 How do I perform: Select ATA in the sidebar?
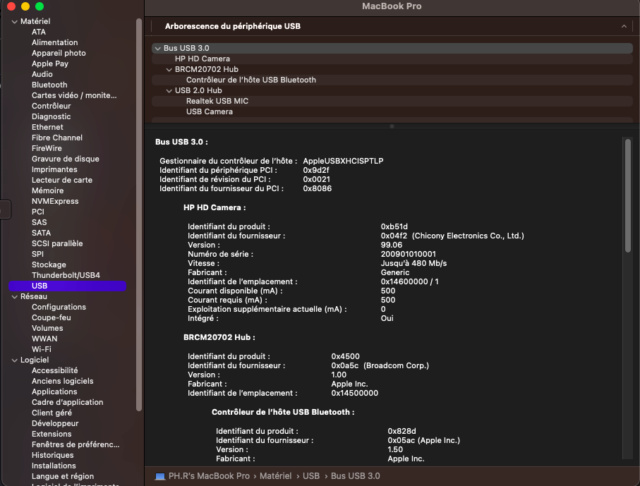[x=39, y=32]
